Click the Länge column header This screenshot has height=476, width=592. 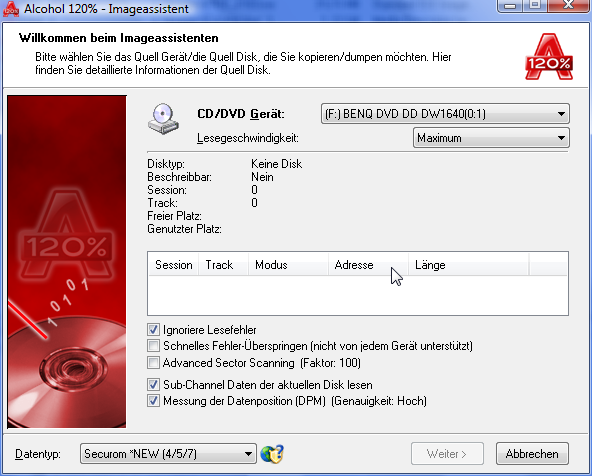(469, 265)
